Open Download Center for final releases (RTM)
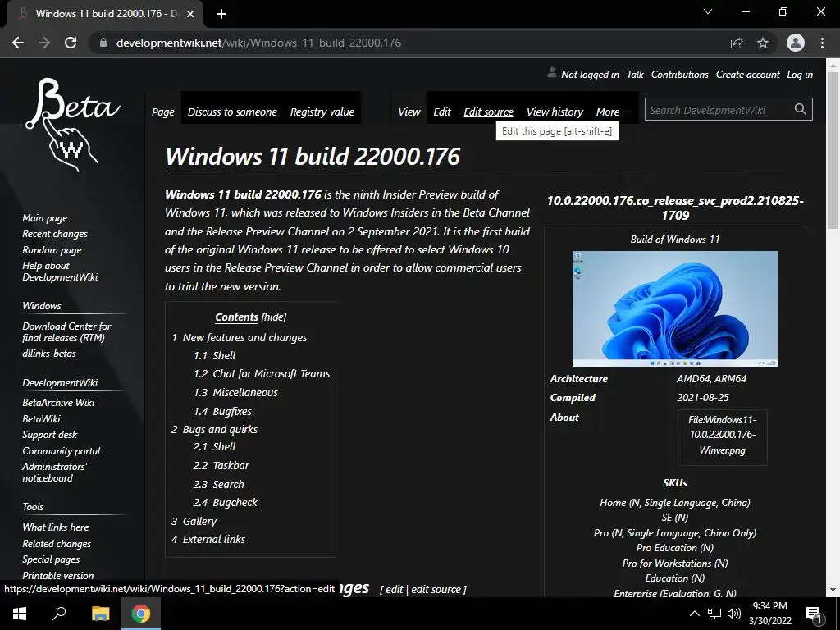Image resolution: width=840 pixels, height=630 pixels. [x=66, y=331]
